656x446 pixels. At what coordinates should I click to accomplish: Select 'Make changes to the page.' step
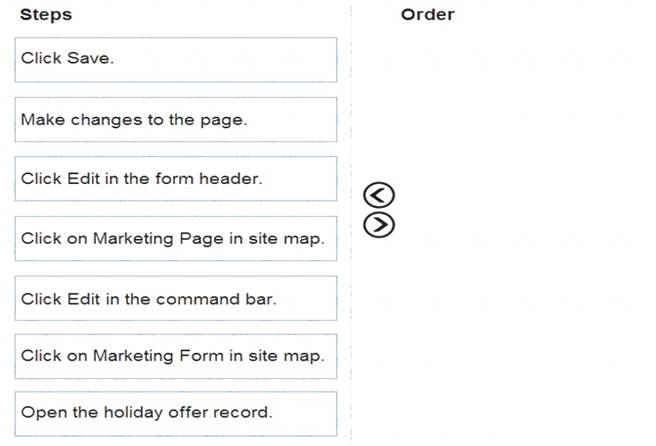point(176,120)
